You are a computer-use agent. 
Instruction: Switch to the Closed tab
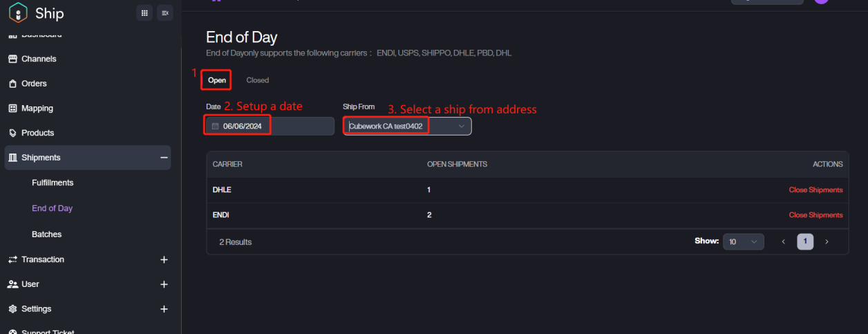point(257,80)
